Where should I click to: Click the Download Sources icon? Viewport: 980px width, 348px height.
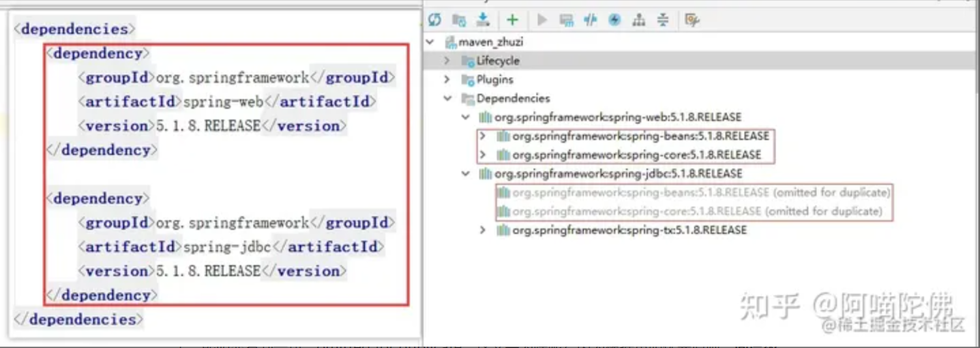point(483,20)
